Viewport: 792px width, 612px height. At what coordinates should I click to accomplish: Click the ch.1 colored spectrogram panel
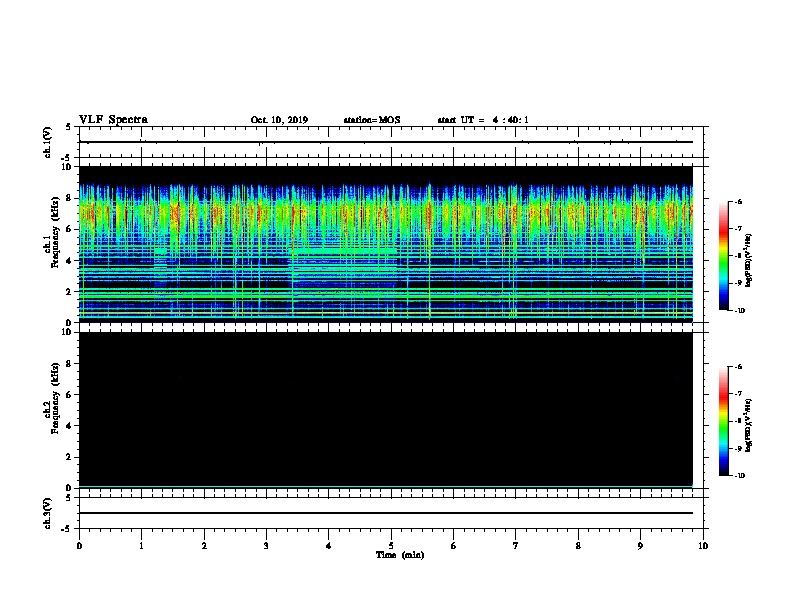coord(385,244)
